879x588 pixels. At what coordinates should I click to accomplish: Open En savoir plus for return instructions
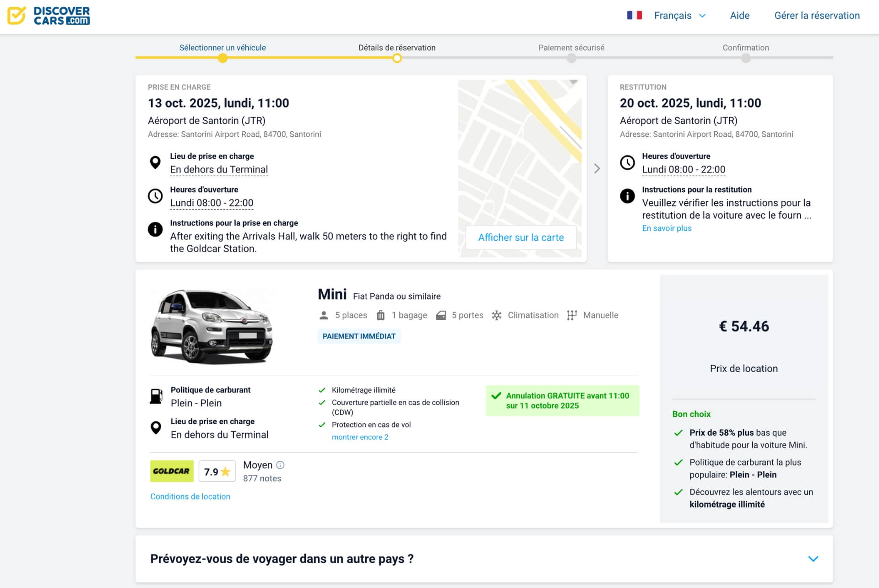[x=667, y=228]
